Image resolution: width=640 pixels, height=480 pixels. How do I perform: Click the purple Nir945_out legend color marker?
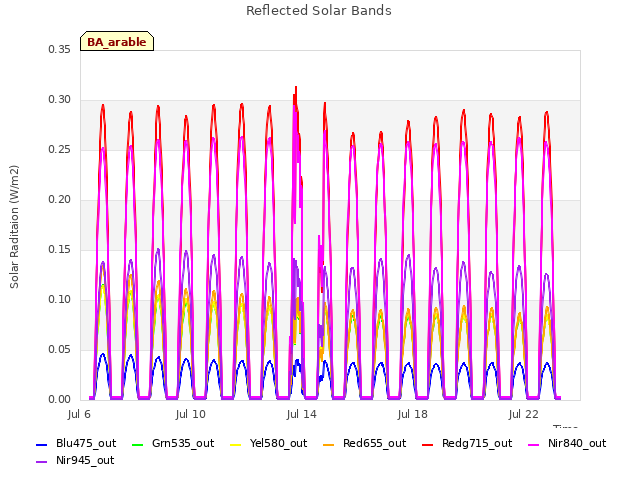coord(42,462)
